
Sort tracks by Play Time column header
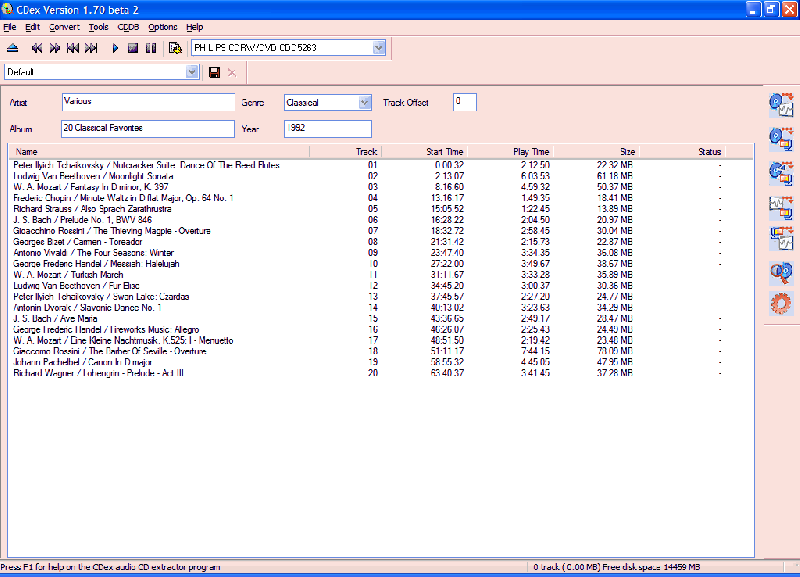pyautogui.click(x=530, y=152)
